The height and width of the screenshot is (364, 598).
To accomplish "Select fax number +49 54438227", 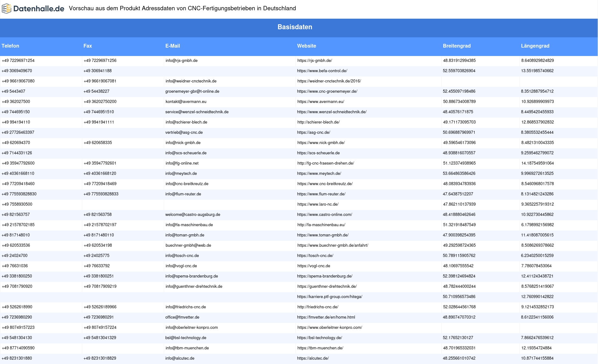I will [96, 91].
